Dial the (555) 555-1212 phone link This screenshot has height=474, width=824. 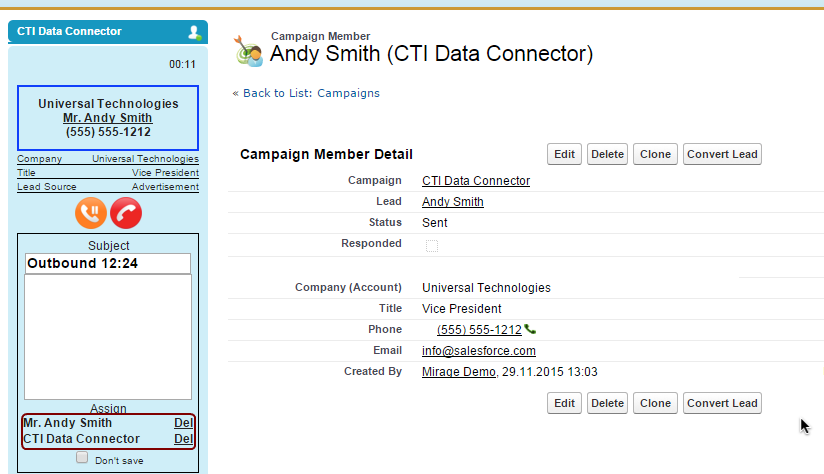(479, 330)
